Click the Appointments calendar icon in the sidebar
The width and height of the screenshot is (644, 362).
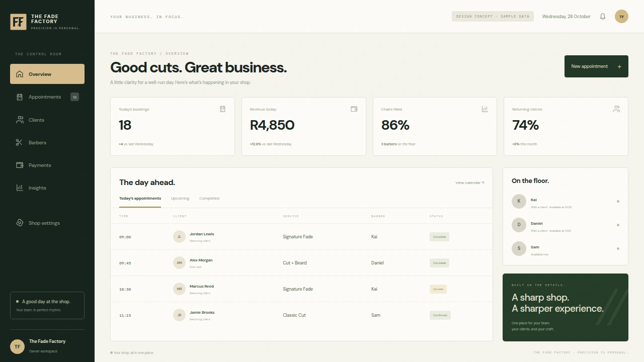point(20,97)
